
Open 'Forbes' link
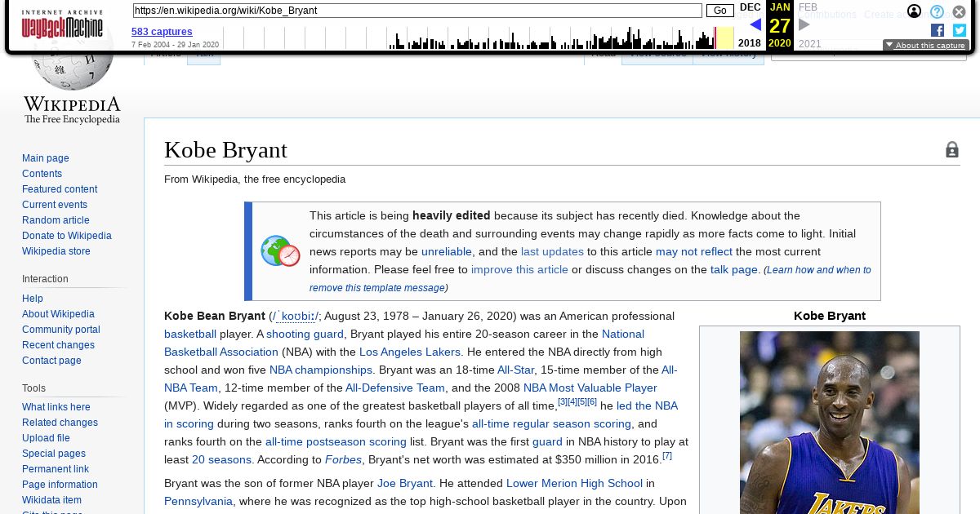(x=343, y=459)
